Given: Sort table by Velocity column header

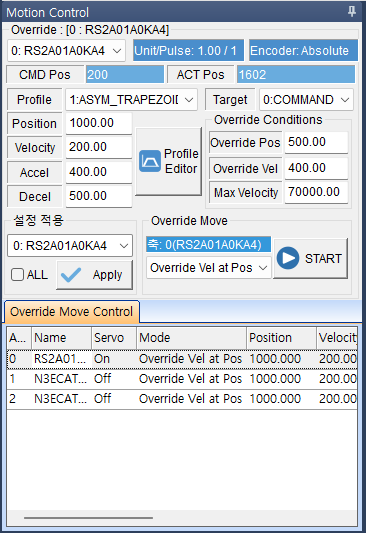Looking at the screenshot, I should coord(337,338).
